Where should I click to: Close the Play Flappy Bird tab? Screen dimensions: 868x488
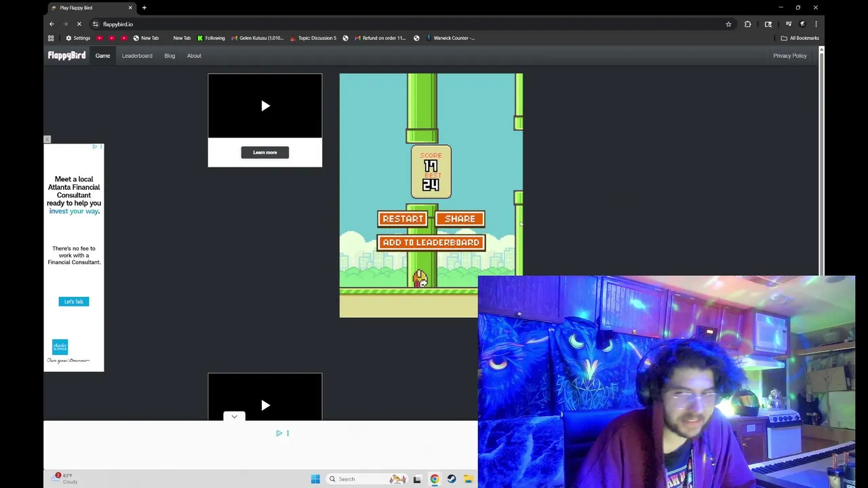[x=130, y=7]
